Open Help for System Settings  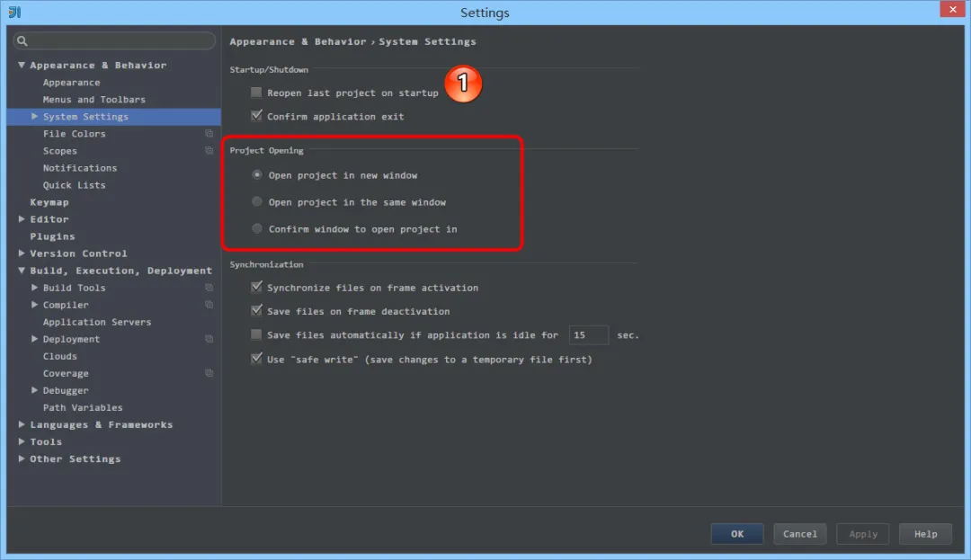[925, 533]
